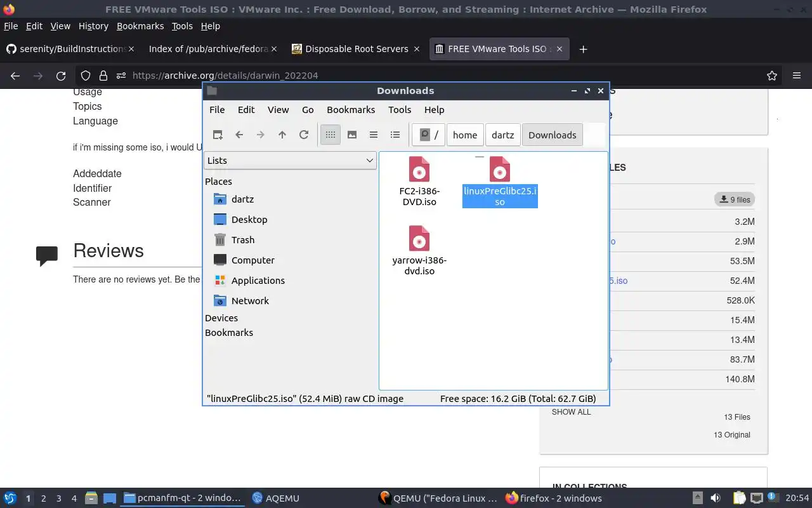Open Firefox Bookmarks menu in the menu bar
Viewport: 812px width, 508px height.
(x=140, y=26)
